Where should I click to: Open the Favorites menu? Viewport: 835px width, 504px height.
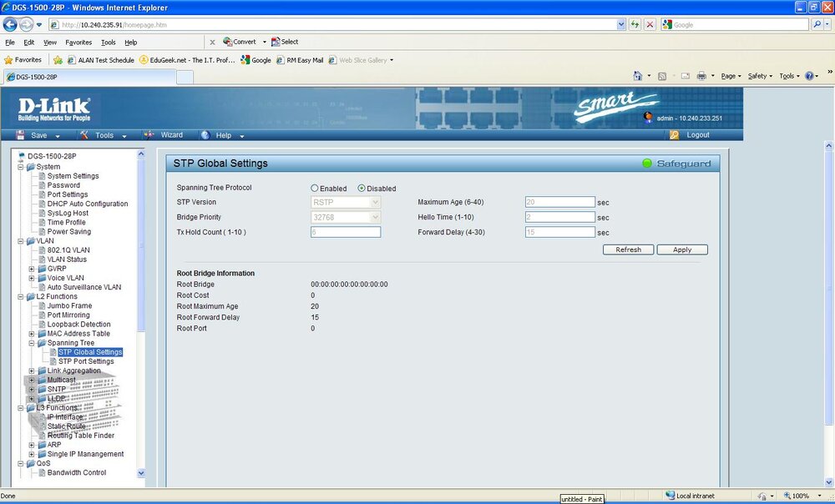tap(78, 42)
